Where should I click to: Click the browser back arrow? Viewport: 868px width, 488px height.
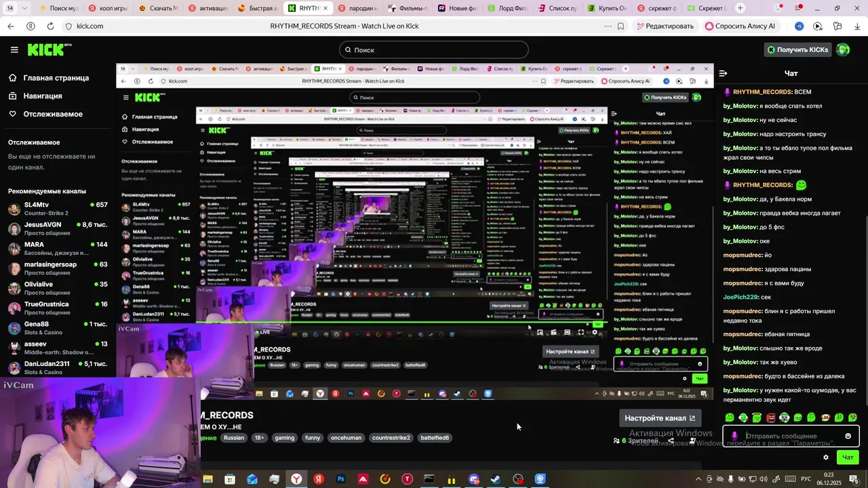10,26
